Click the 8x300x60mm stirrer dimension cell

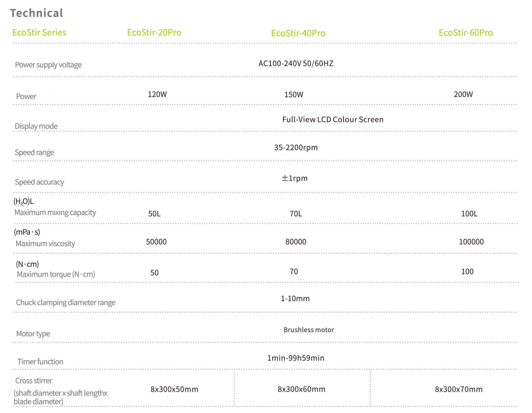tap(301, 389)
